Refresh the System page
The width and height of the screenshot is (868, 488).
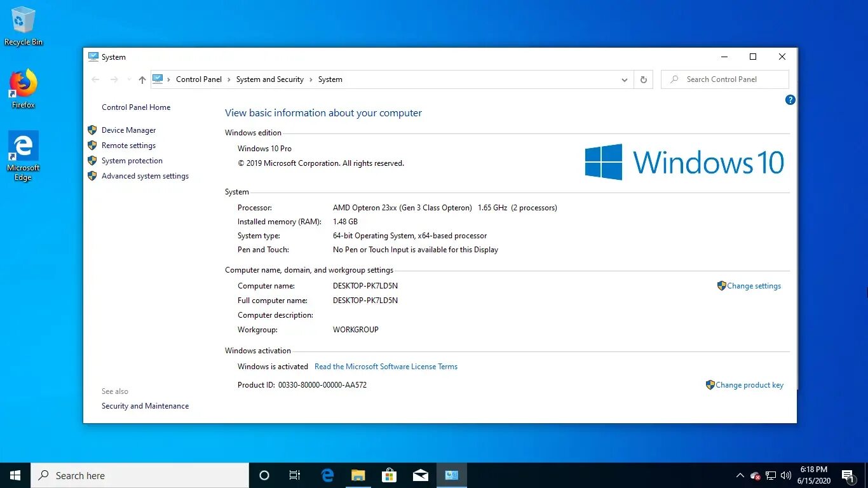(x=643, y=79)
